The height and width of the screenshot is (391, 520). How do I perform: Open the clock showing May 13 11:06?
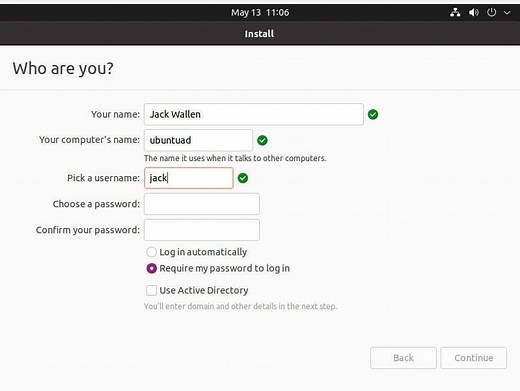tap(260, 13)
